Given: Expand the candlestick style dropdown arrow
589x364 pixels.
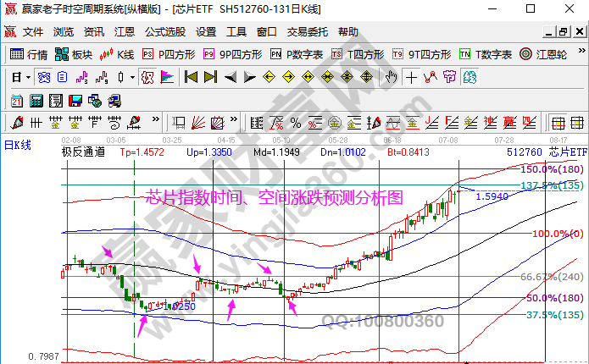Looking at the screenshot, I should coord(131,77).
